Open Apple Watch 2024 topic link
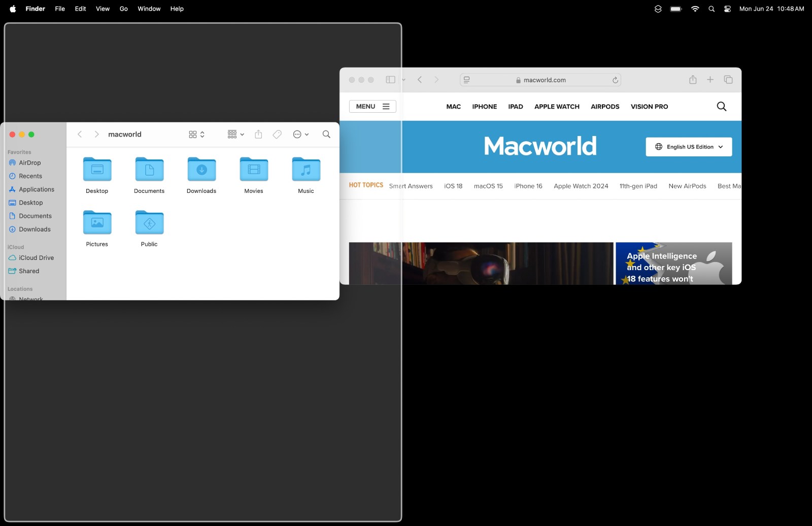 coord(581,186)
